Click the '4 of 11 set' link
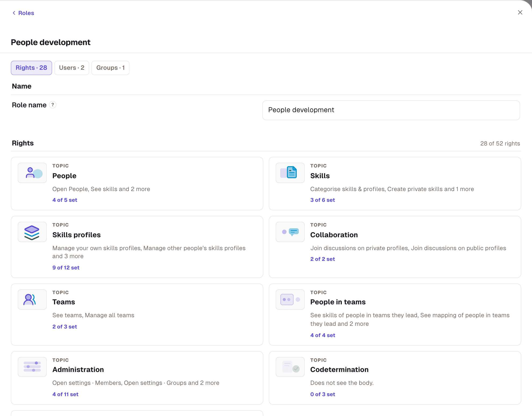532x416 pixels. click(65, 394)
